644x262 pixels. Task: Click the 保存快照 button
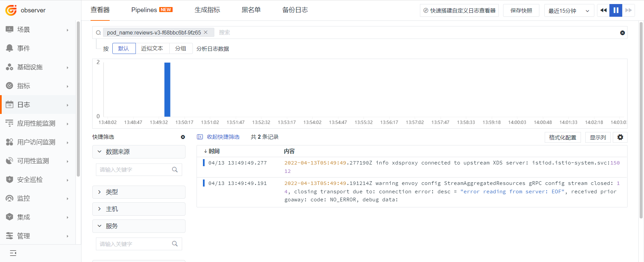point(521,11)
